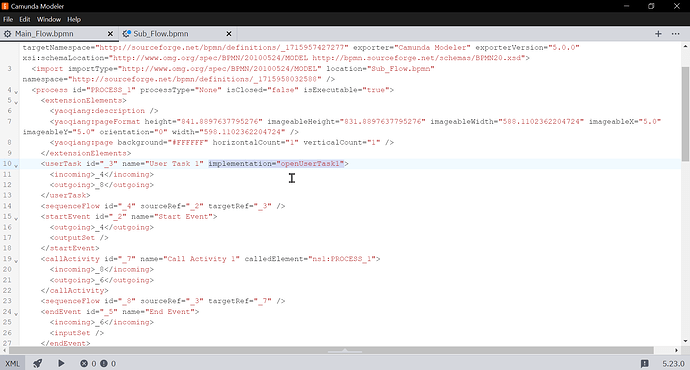Image resolution: width=690 pixels, height=370 pixels.
Task: Click the horizontal scrollbar thumb
Action: click(x=331, y=350)
